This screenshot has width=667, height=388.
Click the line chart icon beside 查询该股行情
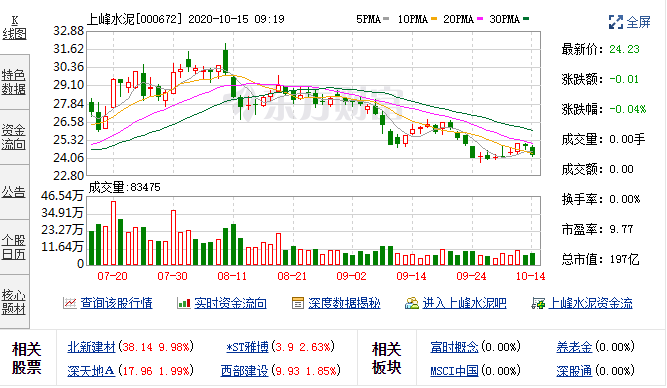(69, 303)
